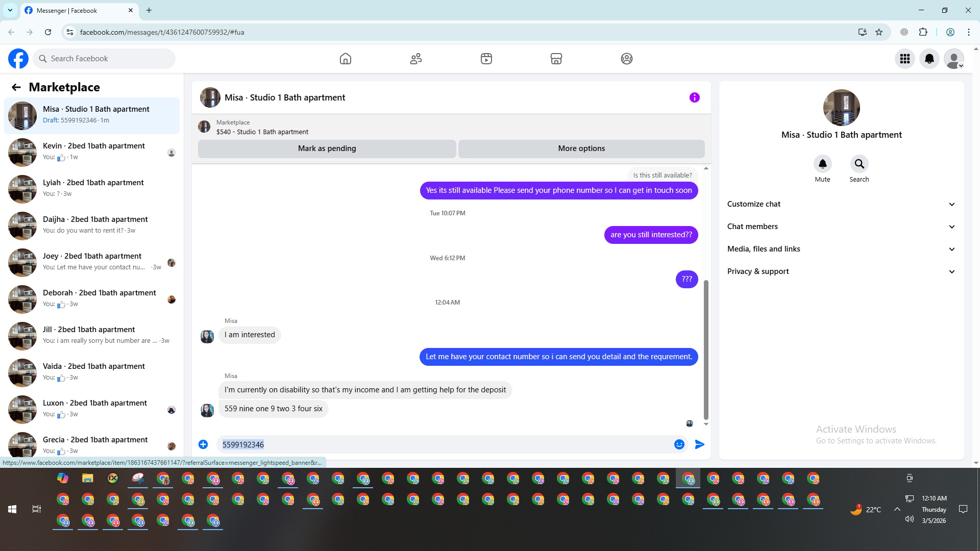Search in conversation using magnifier icon
Screen dimensions: 980x551
tap(860, 164)
